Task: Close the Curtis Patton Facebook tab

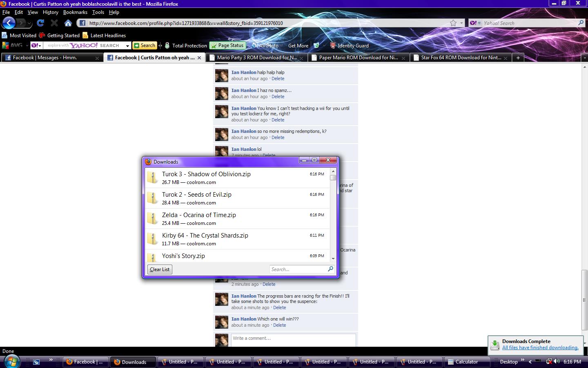Action: 199,58
